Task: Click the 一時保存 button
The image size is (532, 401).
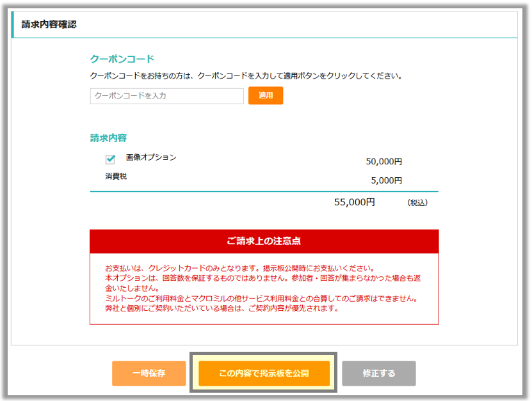Action: 149,373
